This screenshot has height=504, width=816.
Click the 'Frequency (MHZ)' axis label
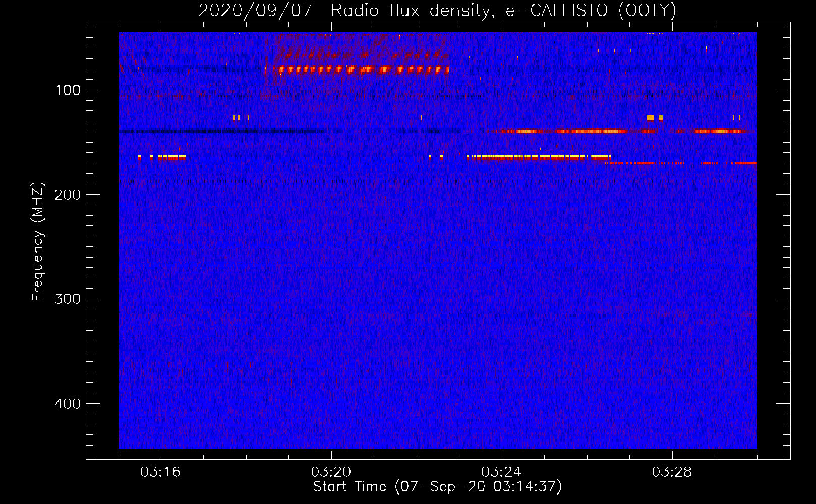(x=38, y=241)
